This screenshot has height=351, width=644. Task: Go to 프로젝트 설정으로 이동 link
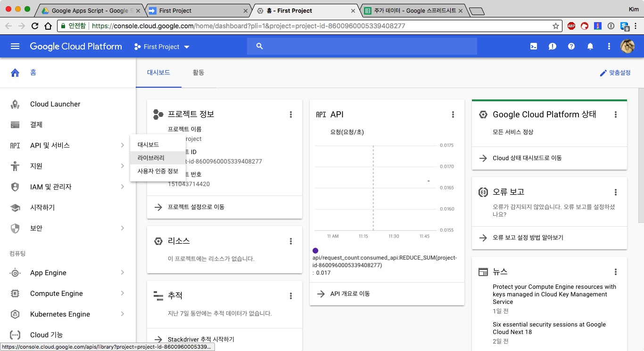pyautogui.click(x=196, y=207)
